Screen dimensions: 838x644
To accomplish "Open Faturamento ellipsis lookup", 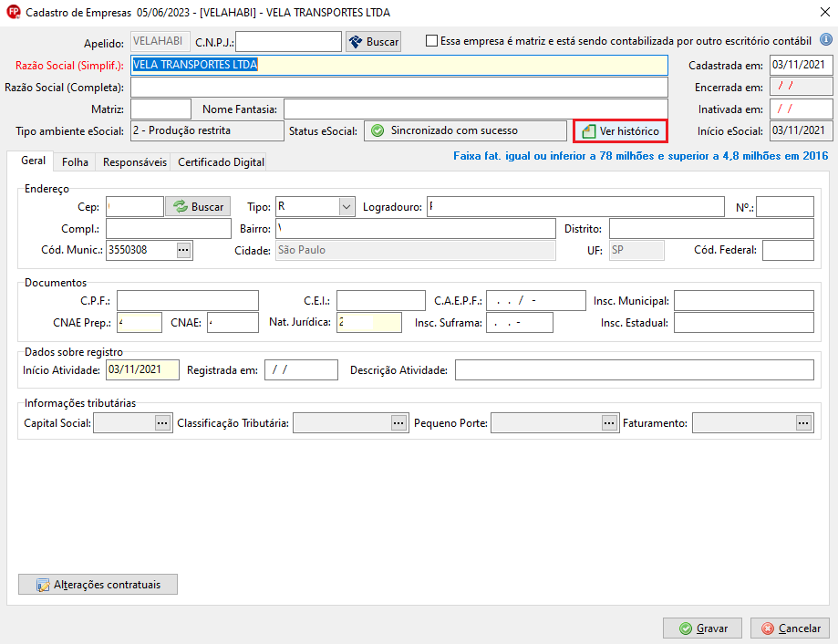I will point(803,422).
